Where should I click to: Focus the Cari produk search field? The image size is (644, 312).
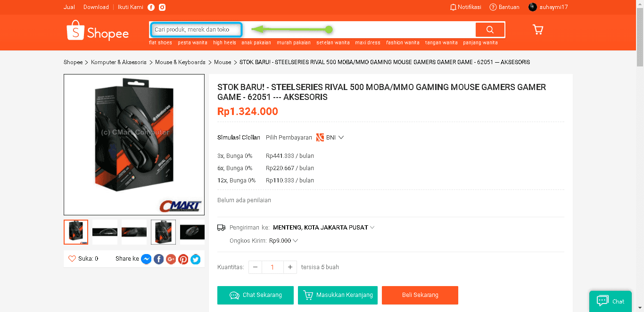(196, 30)
